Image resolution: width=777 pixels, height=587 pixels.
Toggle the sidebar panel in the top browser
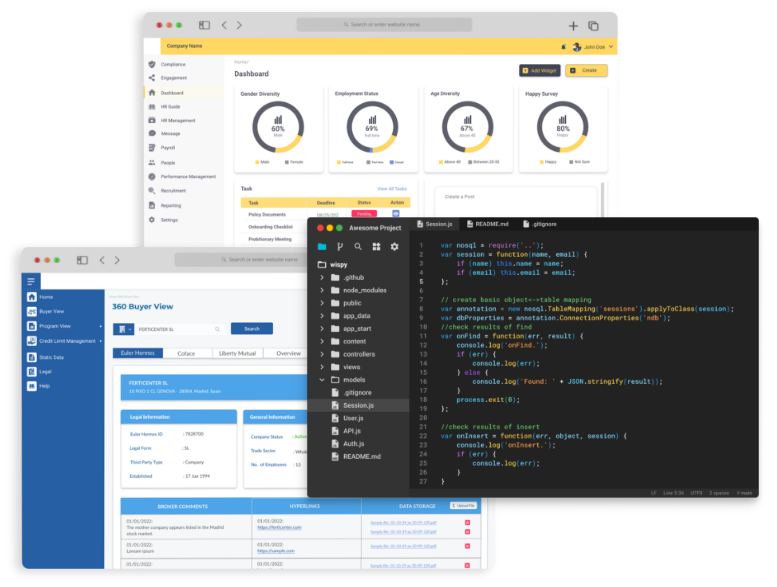point(204,25)
